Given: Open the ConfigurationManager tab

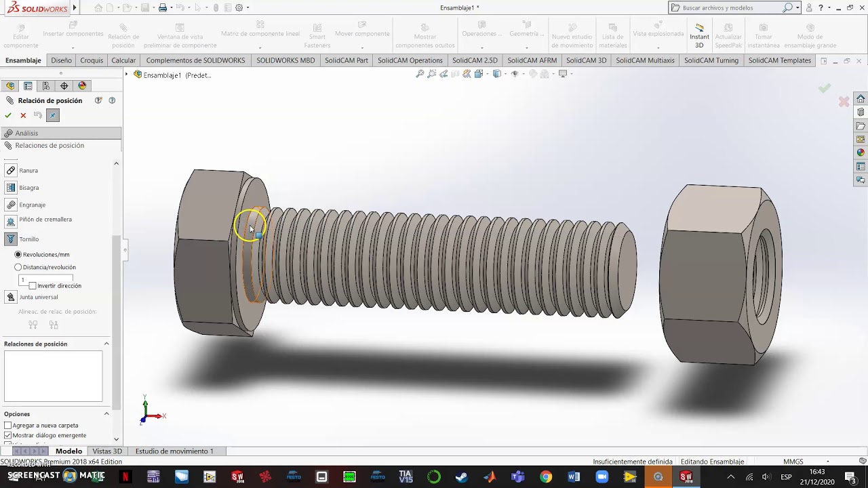Looking at the screenshot, I should [x=46, y=86].
